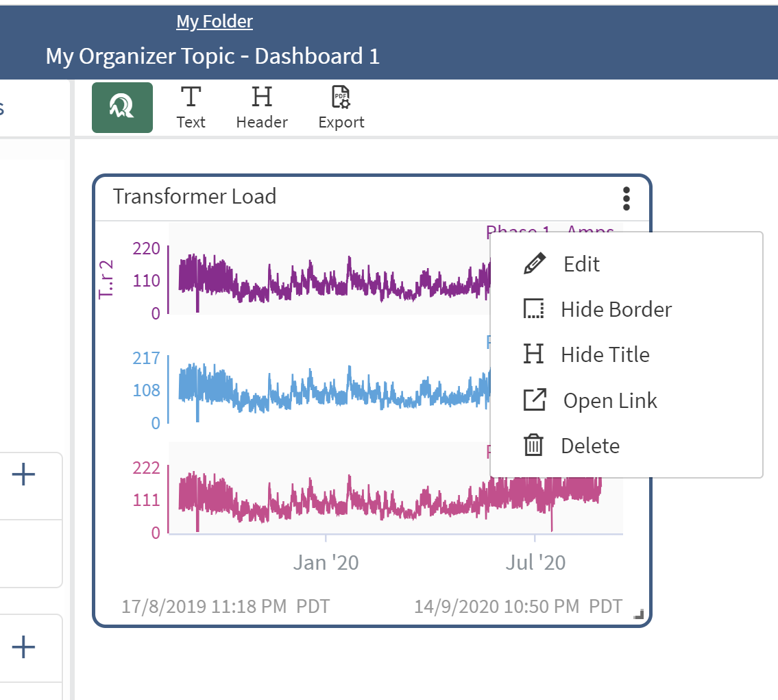Screen dimensions: 778x700
Task: Click the dashboard title My Organizer Topic
Action: click(x=212, y=56)
